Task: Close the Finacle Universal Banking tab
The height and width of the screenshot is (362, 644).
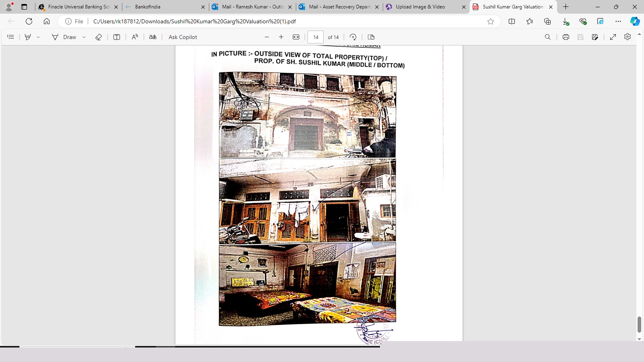Action: [116, 7]
